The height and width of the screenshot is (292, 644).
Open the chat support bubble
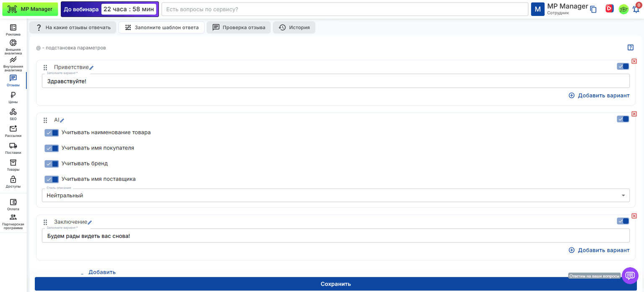630,275
